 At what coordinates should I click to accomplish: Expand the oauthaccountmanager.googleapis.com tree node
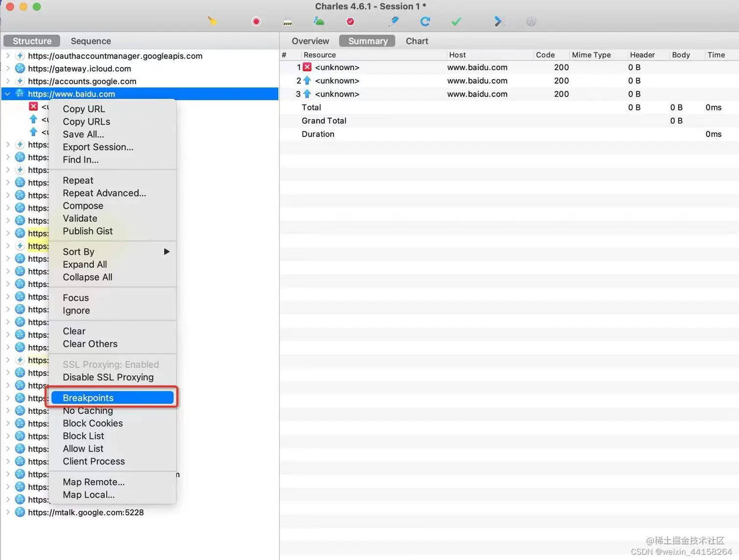[8, 56]
